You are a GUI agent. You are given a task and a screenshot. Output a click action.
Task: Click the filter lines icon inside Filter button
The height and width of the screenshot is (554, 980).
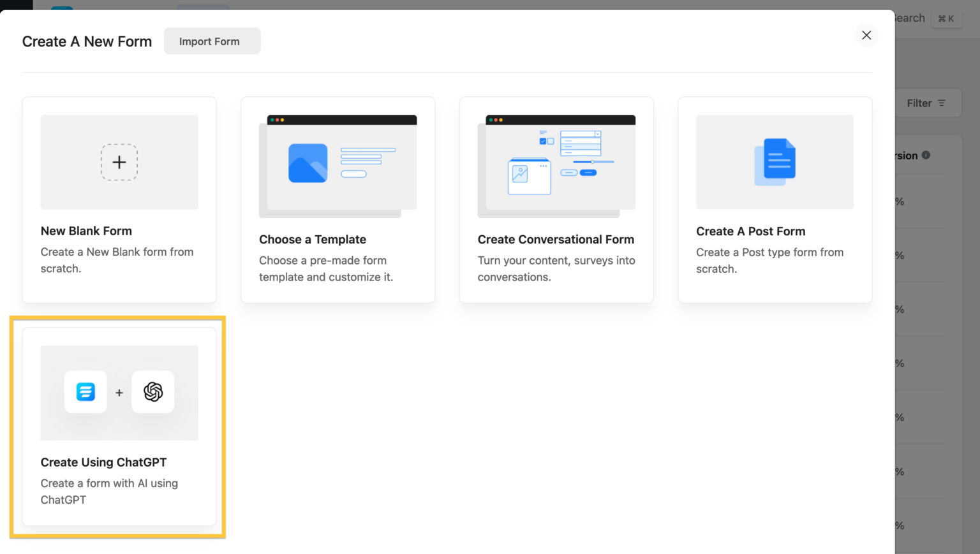point(941,103)
